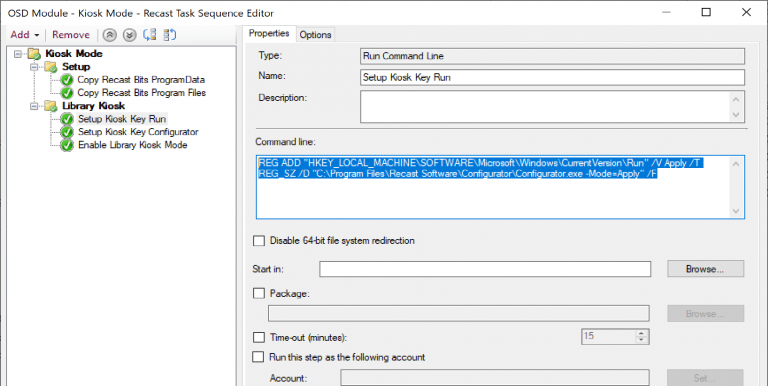Collapse the Library Kiosk group
The width and height of the screenshot is (768, 386).
click(34, 106)
